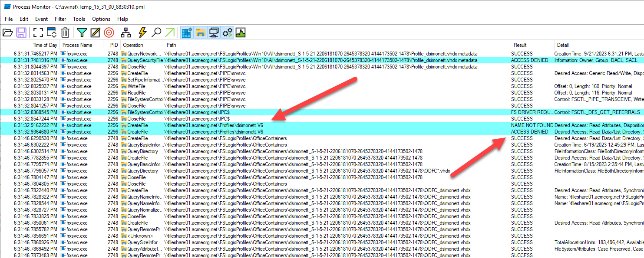Click TotalAllocationUnits: 183,496,442 detail
644x258 pixels.
point(599,242)
